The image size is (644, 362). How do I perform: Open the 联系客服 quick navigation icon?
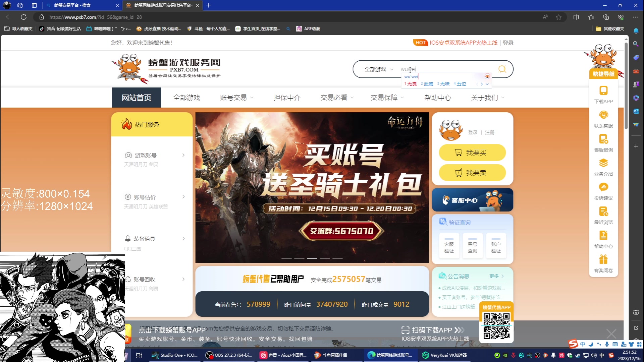pyautogui.click(x=603, y=119)
